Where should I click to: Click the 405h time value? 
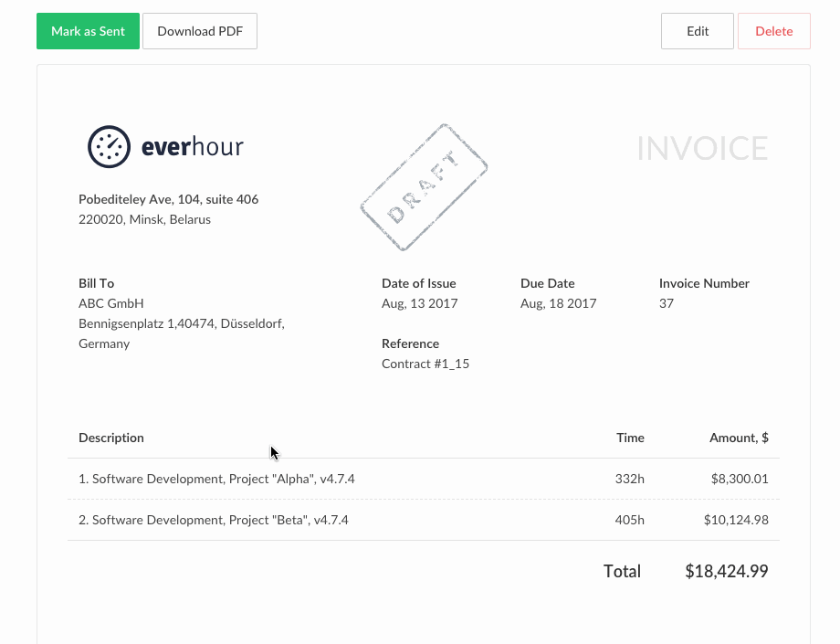tap(629, 521)
